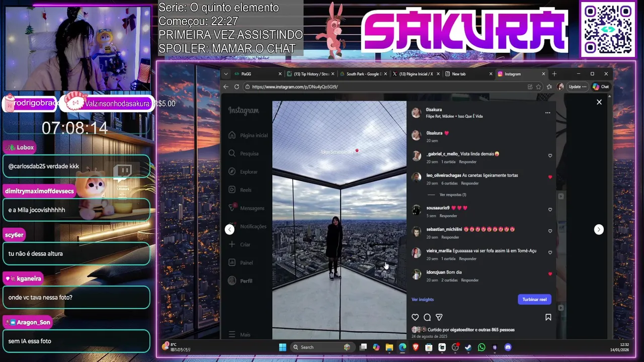
Task: Click browser Update button
Action: coord(577,86)
